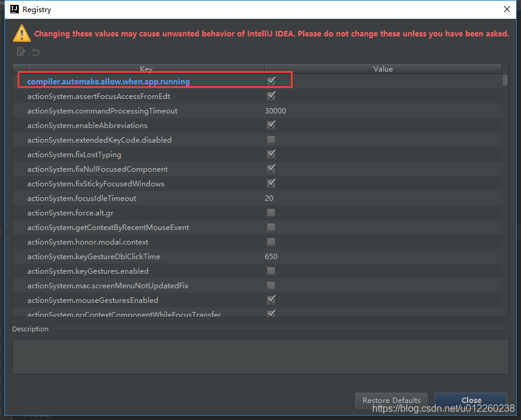Check actionSystem.getContextByRecentMouseEvent checkbox

pyautogui.click(x=271, y=227)
